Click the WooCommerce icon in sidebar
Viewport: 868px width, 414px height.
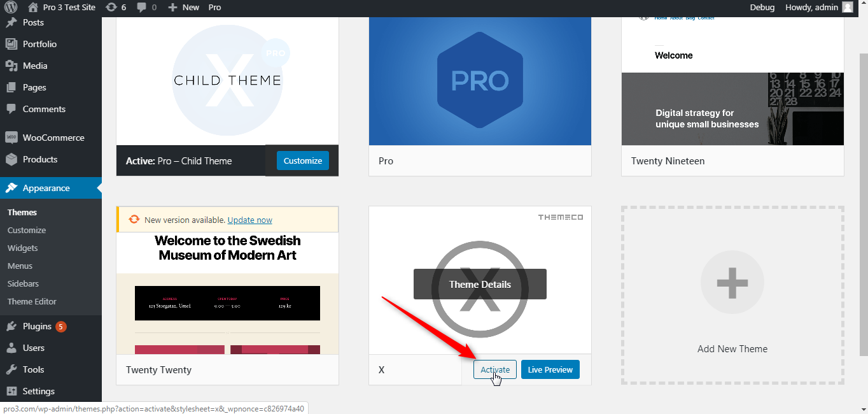click(x=11, y=138)
